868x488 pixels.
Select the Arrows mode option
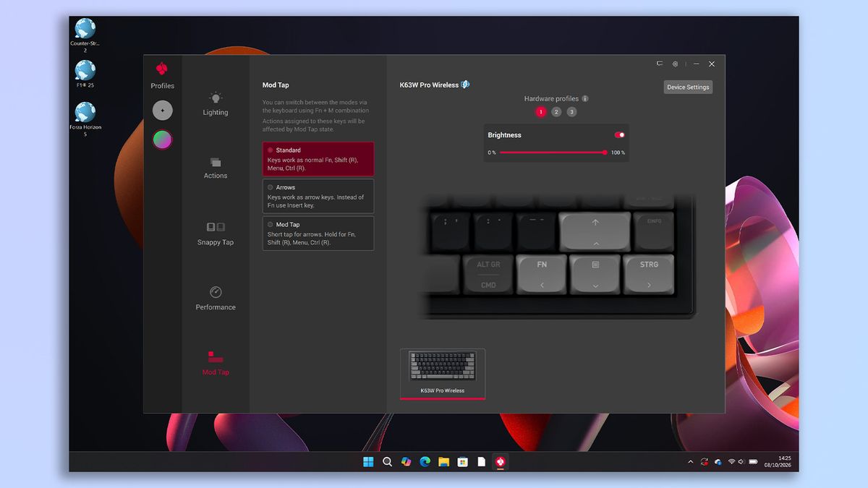pos(318,196)
